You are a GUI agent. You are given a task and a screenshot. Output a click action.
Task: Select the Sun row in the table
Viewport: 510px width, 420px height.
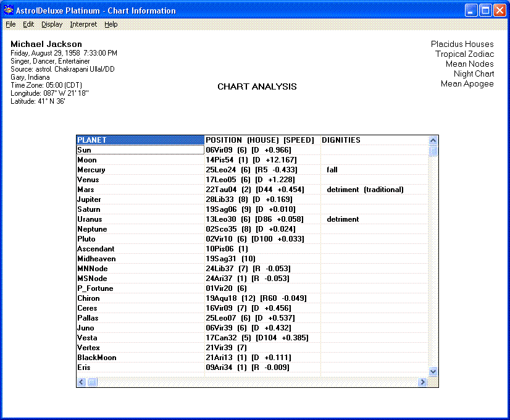pyautogui.click(x=140, y=150)
